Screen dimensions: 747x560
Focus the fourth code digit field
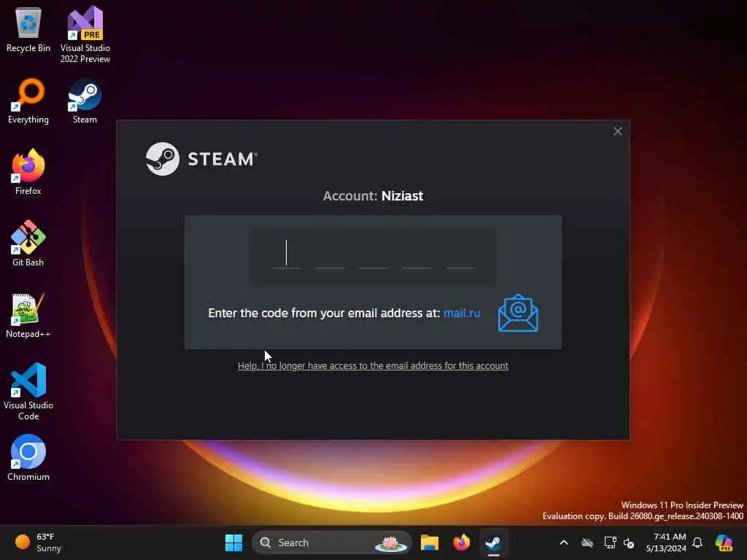coord(417,254)
